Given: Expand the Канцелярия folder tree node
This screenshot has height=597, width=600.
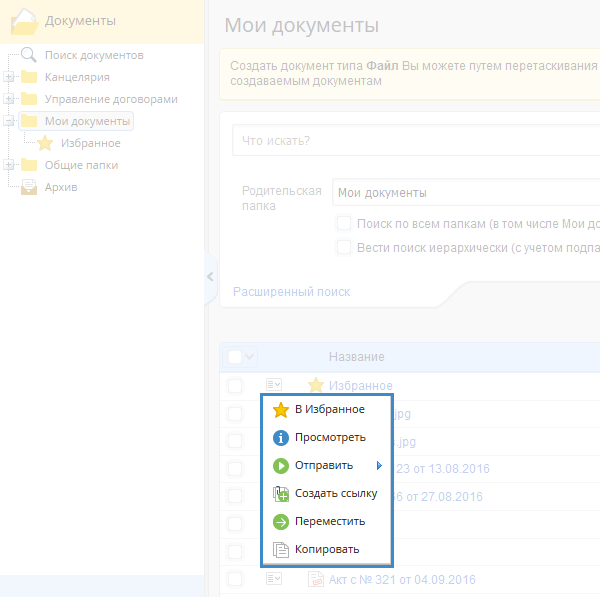Looking at the screenshot, I should pyautogui.click(x=9, y=77).
